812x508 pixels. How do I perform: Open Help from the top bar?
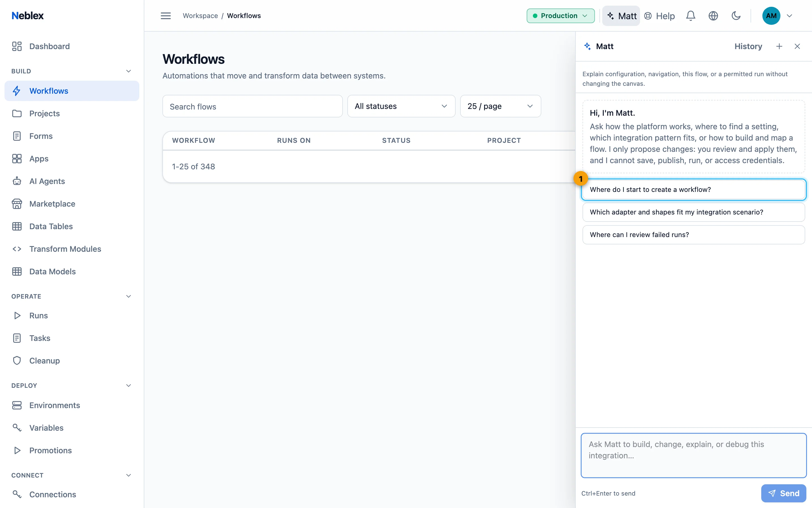(660, 16)
